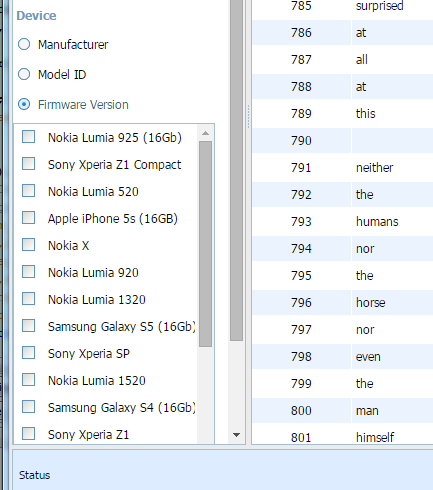Click the device list scroll-up arrow
The height and width of the screenshot is (490, 433).
pyautogui.click(x=205, y=133)
